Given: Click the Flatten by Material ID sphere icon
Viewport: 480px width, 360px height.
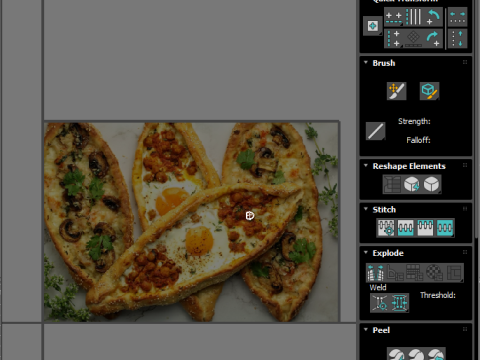Looking at the screenshot, I should [434, 273].
